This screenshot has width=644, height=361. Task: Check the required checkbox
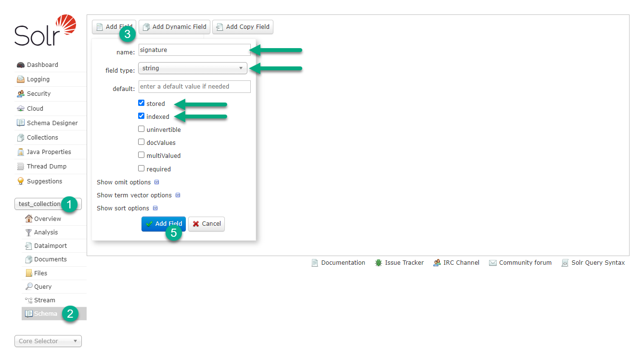pyautogui.click(x=142, y=168)
